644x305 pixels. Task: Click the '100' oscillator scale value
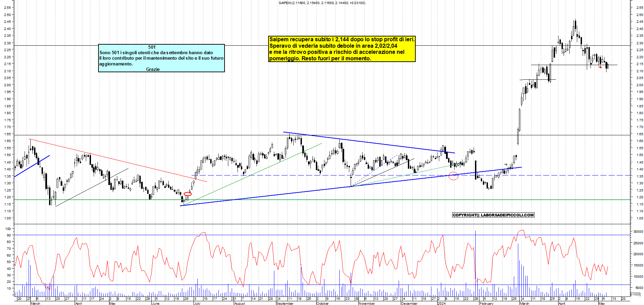[8, 229]
